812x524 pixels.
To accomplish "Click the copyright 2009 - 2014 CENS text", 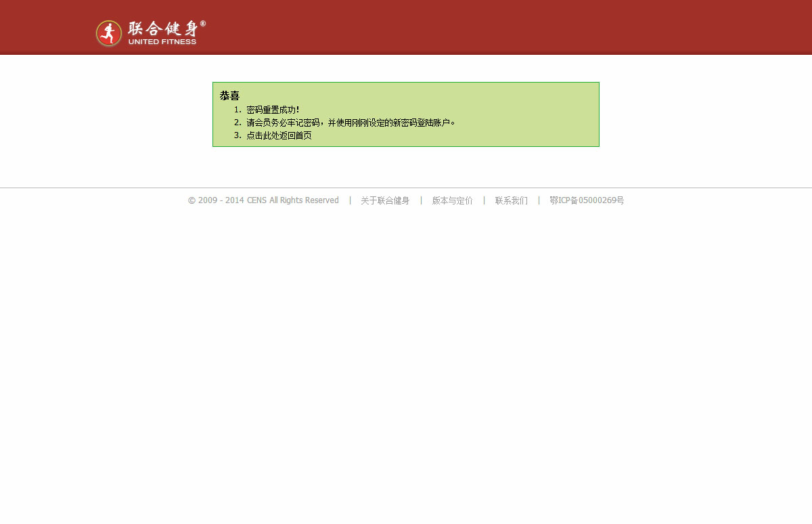I will click(263, 200).
